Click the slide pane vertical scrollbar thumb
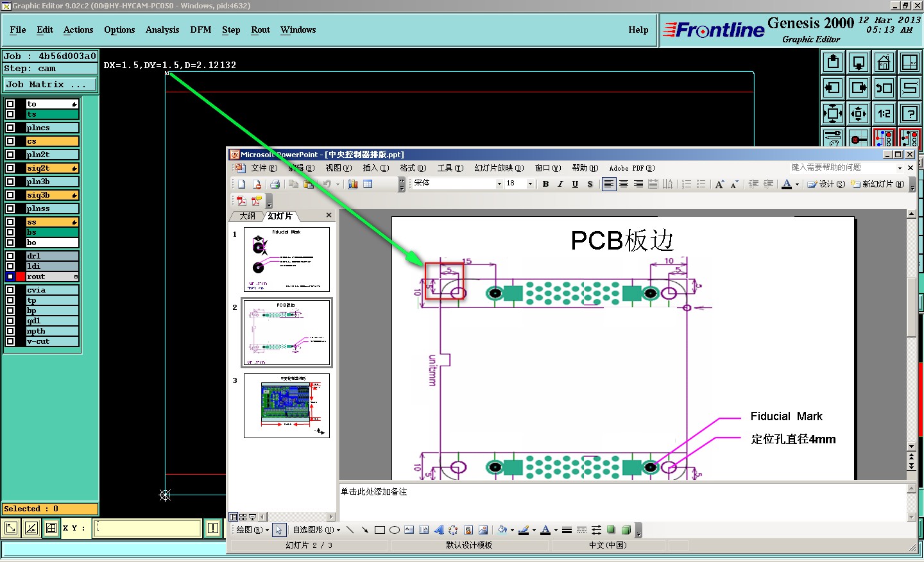This screenshot has height=562, width=924. 912,307
